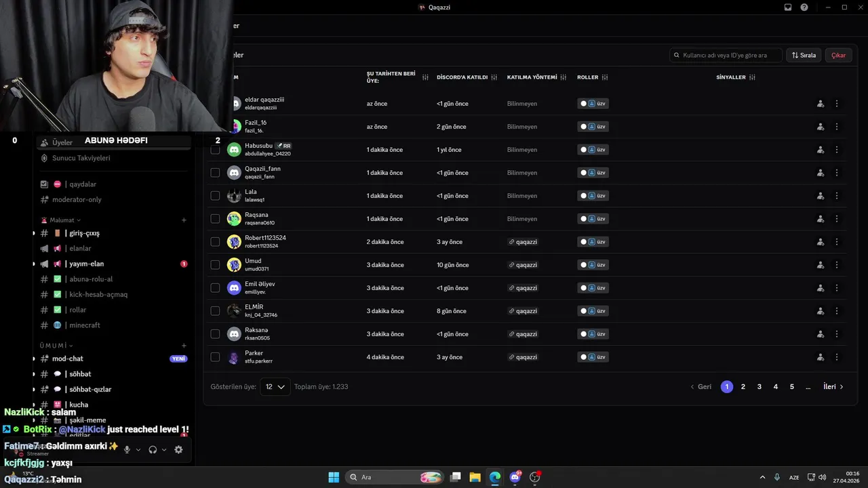The height and width of the screenshot is (488, 868).
Task: Open member profile icon for eldar qaqazziii
Action: [x=821, y=104]
